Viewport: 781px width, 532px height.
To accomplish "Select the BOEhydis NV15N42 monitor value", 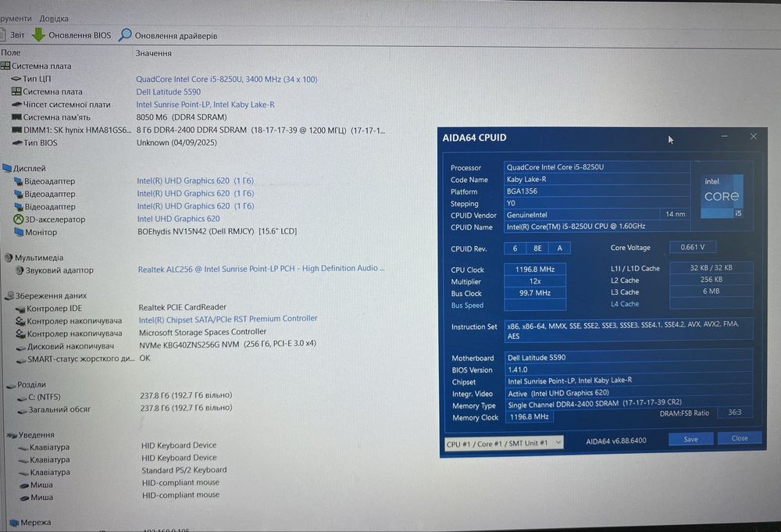I will pyautogui.click(x=217, y=231).
